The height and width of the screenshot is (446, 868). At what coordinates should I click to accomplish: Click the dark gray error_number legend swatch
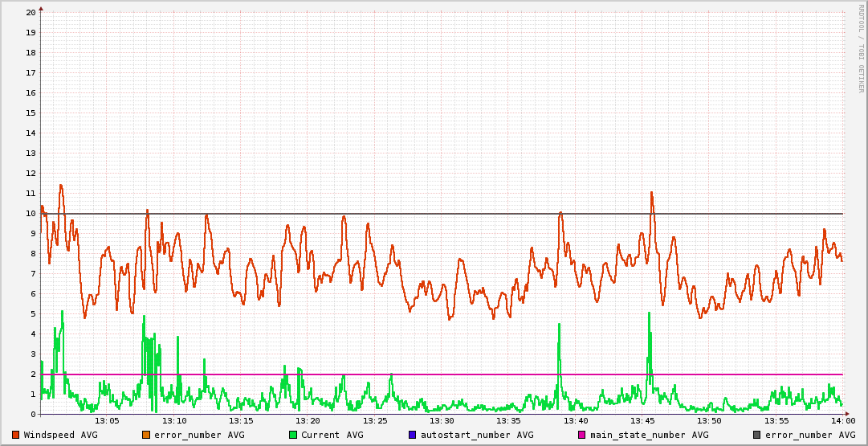pyautogui.click(x=757, y=435)
